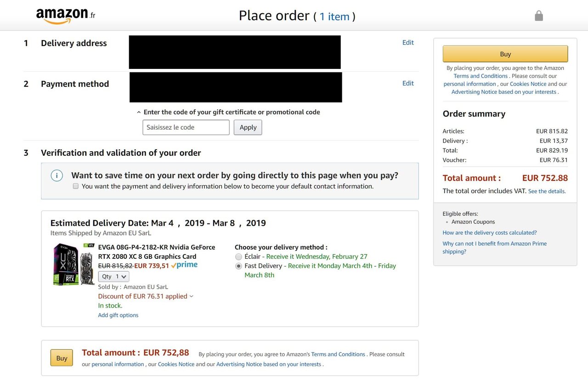The height and width of the screenshot is (382, 588).
Task: Click the secure padlock icon
Action: pos(539,16)
